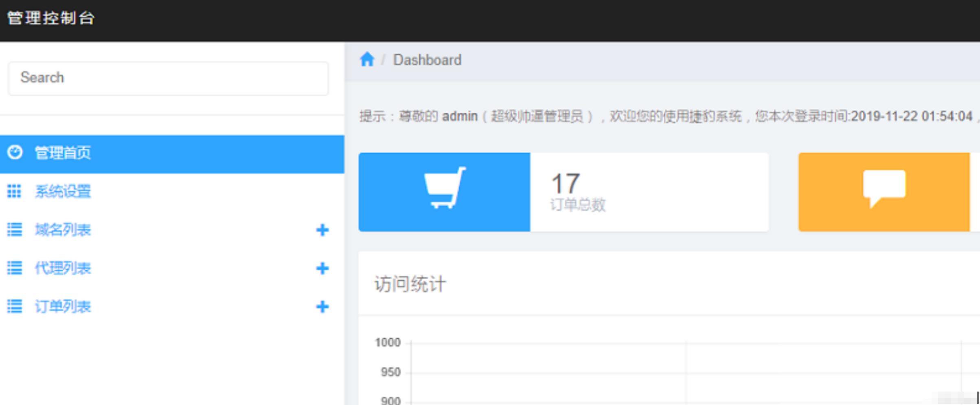
Task: Expand the 代理列表 menu with the plus sign
Action: point(322,268)
